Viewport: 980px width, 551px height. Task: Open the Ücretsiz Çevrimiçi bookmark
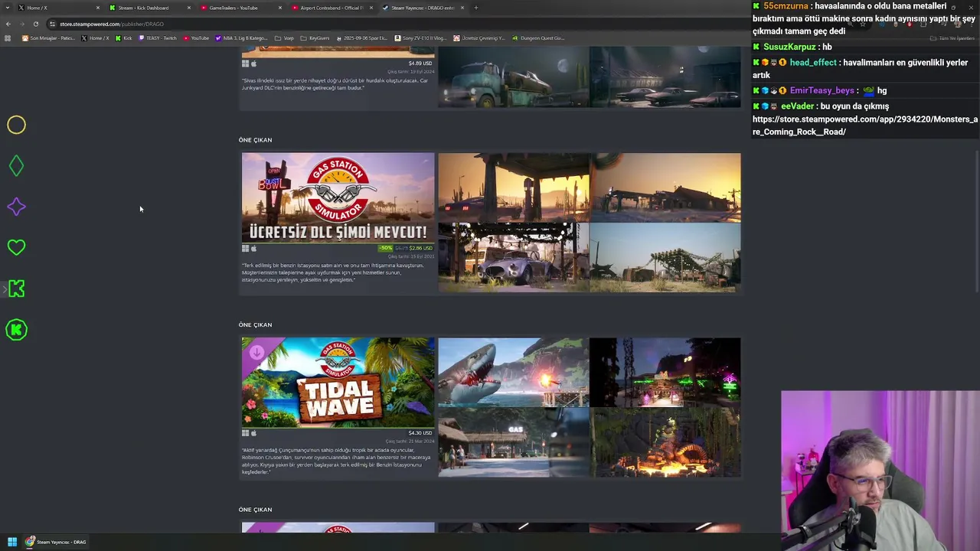[479, 37]
